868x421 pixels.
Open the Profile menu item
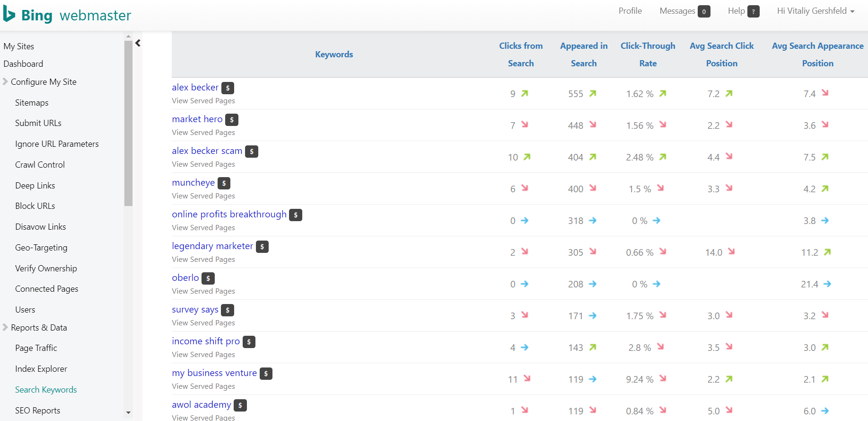[x=630, y=11]
